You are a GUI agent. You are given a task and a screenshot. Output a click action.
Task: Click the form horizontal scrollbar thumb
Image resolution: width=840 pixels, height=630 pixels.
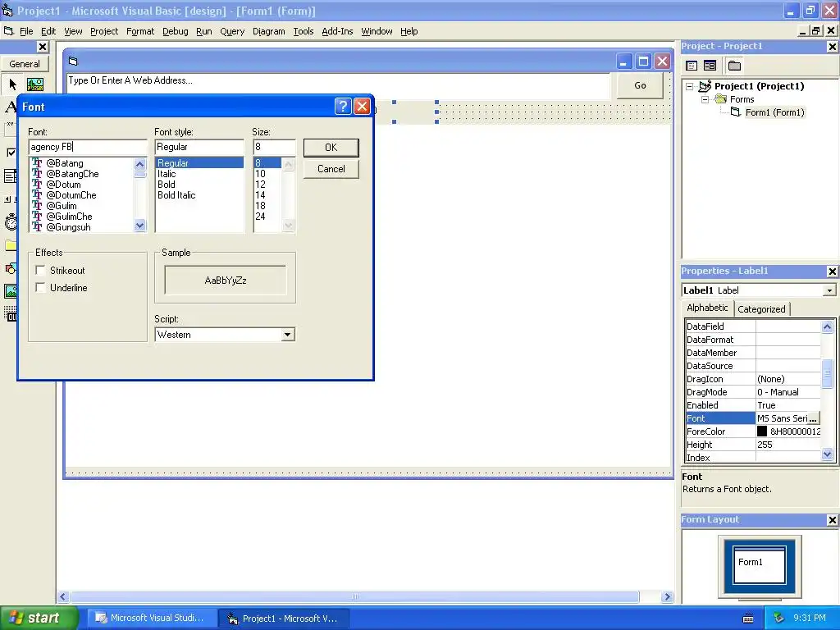click(354, 596)
